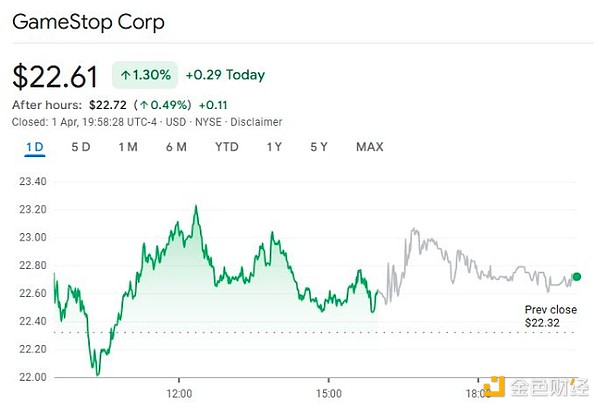Click the 12:00 time axis label
The width and height of the screenshot is (600, 408).
click(x=179, y=393)
